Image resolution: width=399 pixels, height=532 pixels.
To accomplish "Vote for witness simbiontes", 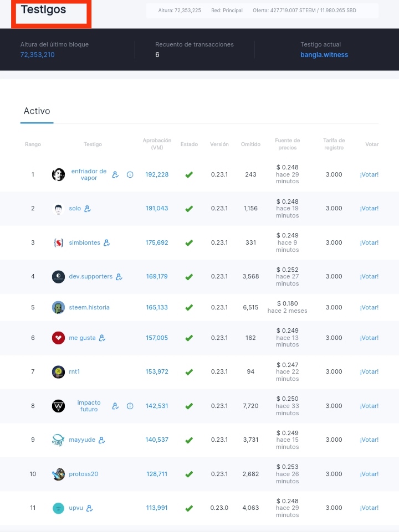I will (x=369, y=242).
